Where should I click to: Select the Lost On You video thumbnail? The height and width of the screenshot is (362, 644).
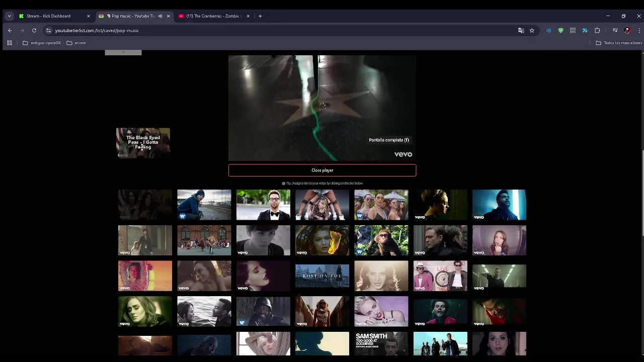(x=322, y=276)
